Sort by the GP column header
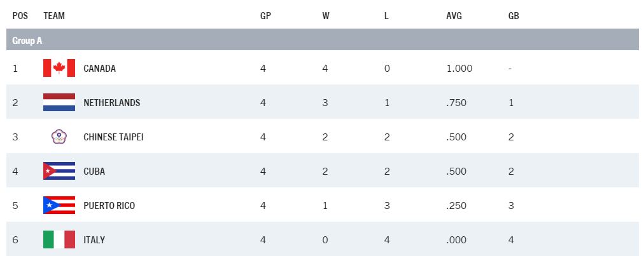Viewport: 644px width, 256px height. [x=265, y=16]
